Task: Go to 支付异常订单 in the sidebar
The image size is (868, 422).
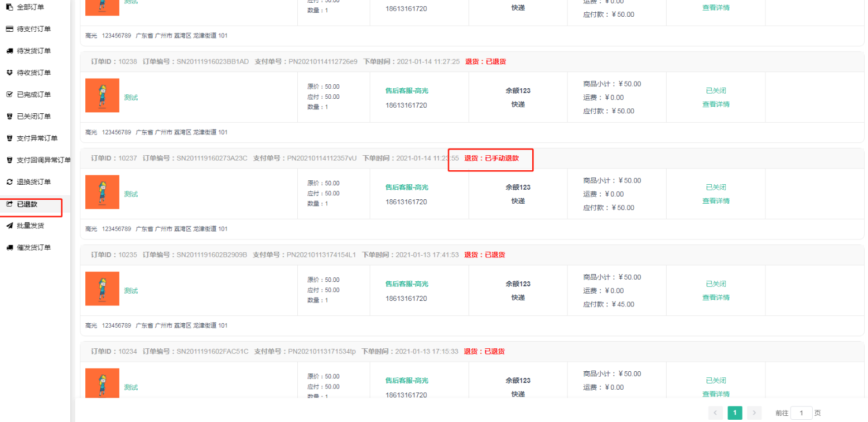Action: tap(37, 138)
